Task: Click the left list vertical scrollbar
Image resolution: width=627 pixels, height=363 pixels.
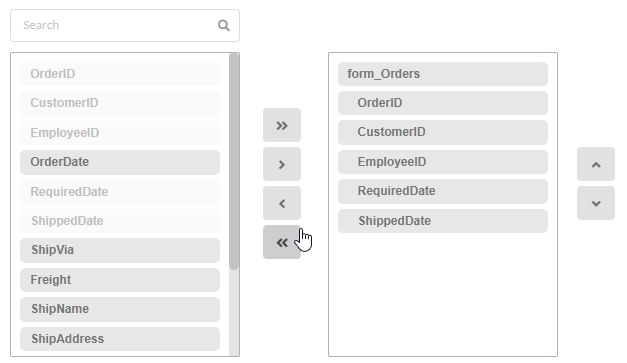Action: tap(234, 162)
